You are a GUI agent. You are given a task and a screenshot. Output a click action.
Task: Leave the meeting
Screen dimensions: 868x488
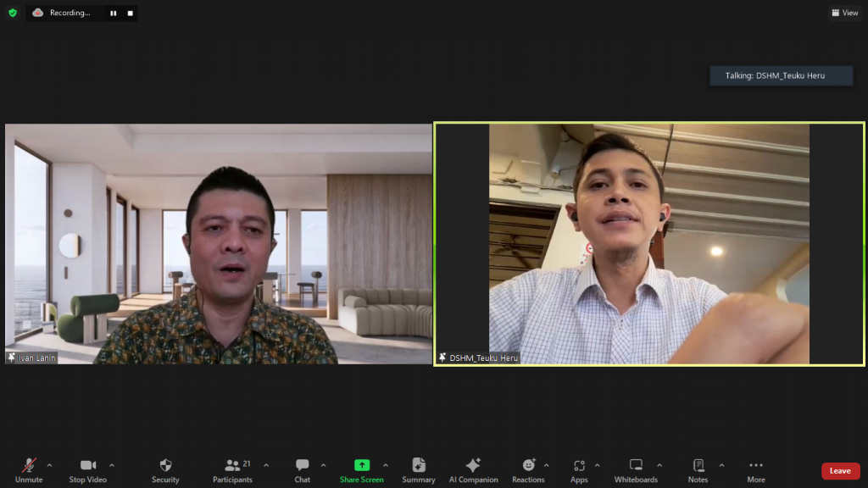point(840,471)
